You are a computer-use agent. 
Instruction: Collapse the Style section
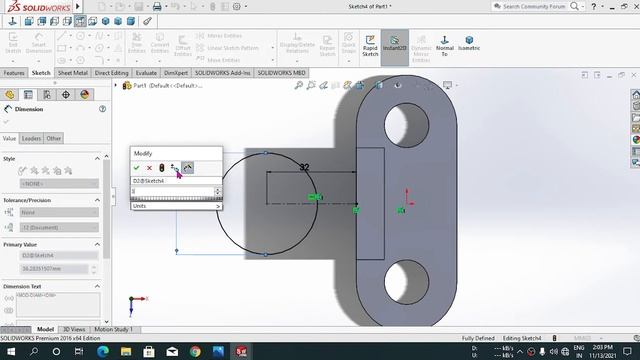click(x=97, y=158)
